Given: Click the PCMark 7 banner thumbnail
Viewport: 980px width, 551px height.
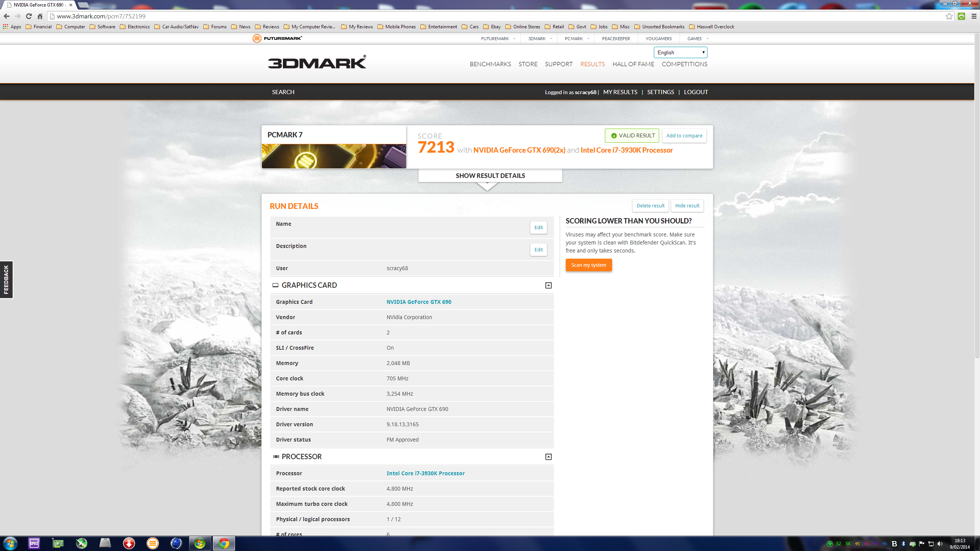Looking at the screenshot, I should pyautogui.click(x=334, y=156).
